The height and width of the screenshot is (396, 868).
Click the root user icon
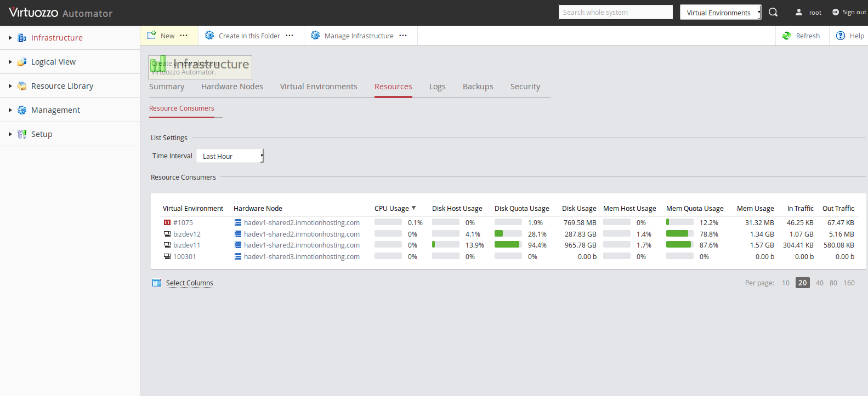point(799,12)
